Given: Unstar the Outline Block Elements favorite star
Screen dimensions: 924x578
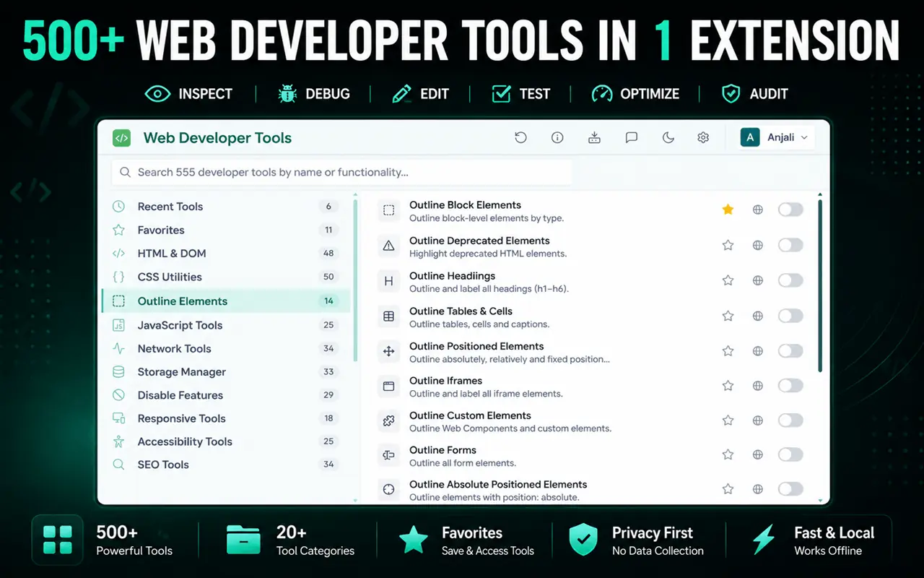Looking at the screenshot, I should tap(728, 210).
